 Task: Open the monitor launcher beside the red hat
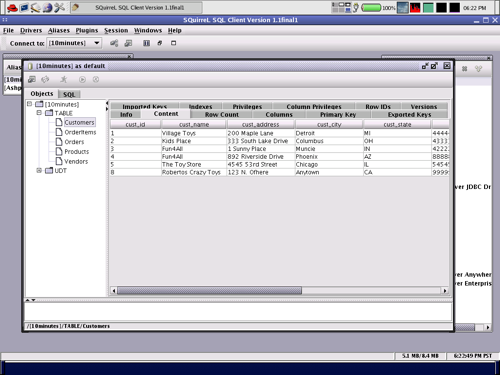pyautogui.click(x=24, y=7)
